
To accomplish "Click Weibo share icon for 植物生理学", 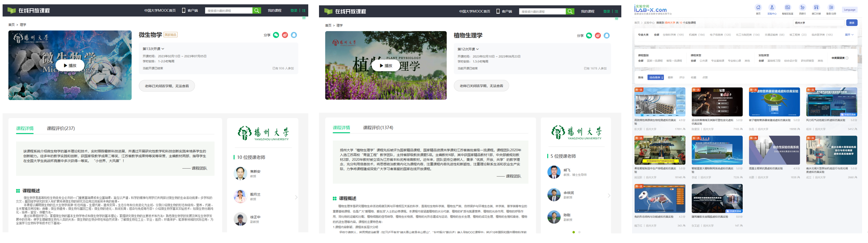I will [598, 36].
